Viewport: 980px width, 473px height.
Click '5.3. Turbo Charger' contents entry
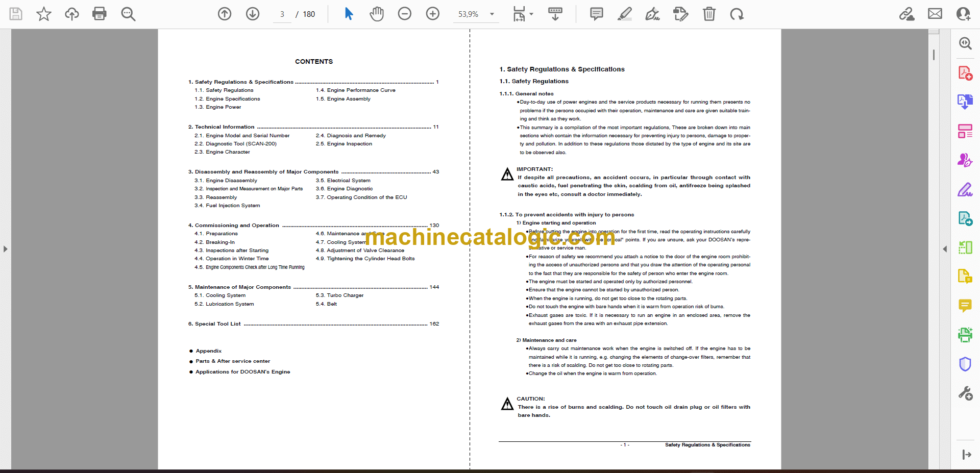click(339, 295)
